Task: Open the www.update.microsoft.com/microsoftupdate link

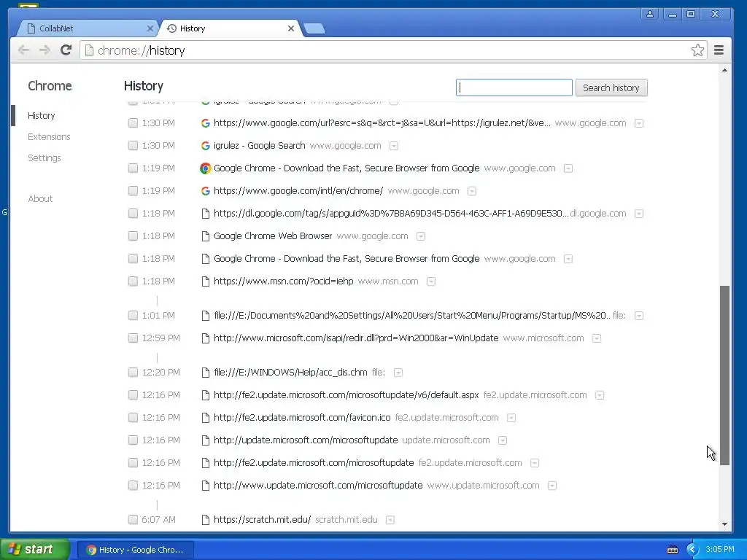Action: (318, 485)
